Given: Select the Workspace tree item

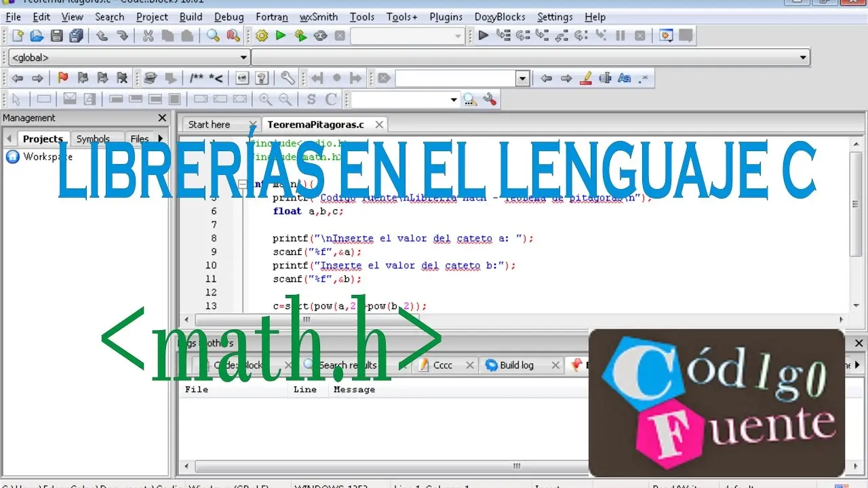Looking at the screenshot, I should tap(47, 157).
